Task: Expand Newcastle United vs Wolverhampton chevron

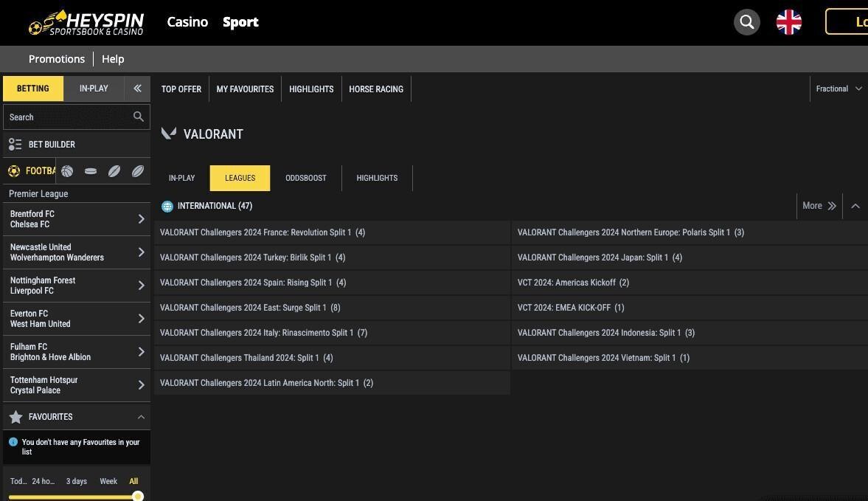Action: pos(141,252)
